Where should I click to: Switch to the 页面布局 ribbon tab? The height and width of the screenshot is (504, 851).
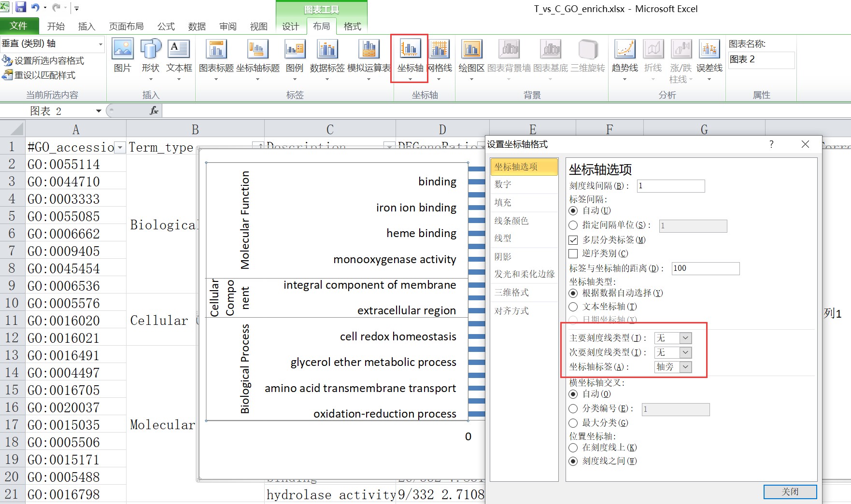tap(127, 26)
